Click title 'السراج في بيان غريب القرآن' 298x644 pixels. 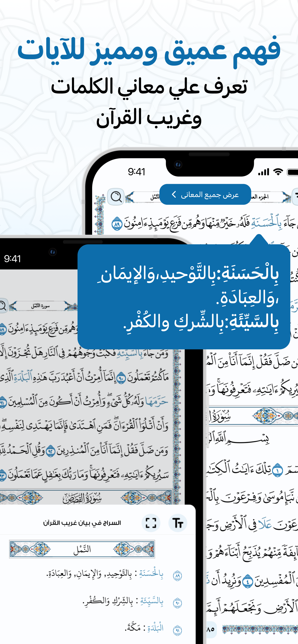pyautogui.click(x=82, y=523)
